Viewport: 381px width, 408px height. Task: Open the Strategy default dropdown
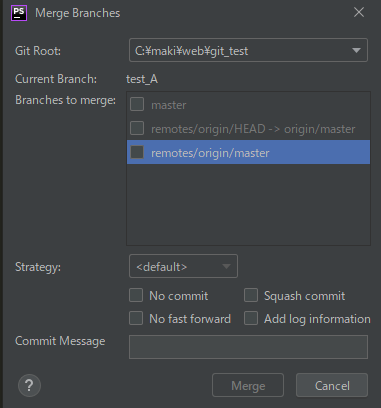pyautogui.click(x=183, y=266)
